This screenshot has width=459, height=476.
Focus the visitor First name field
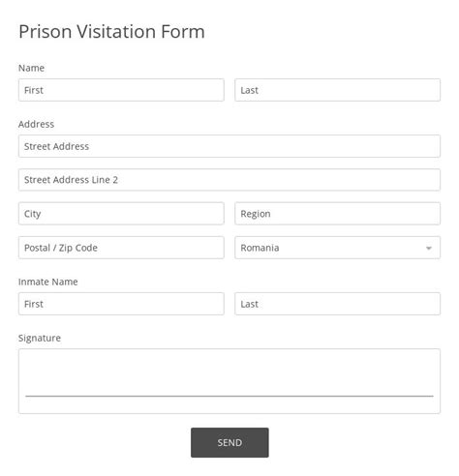coord(121,90)
